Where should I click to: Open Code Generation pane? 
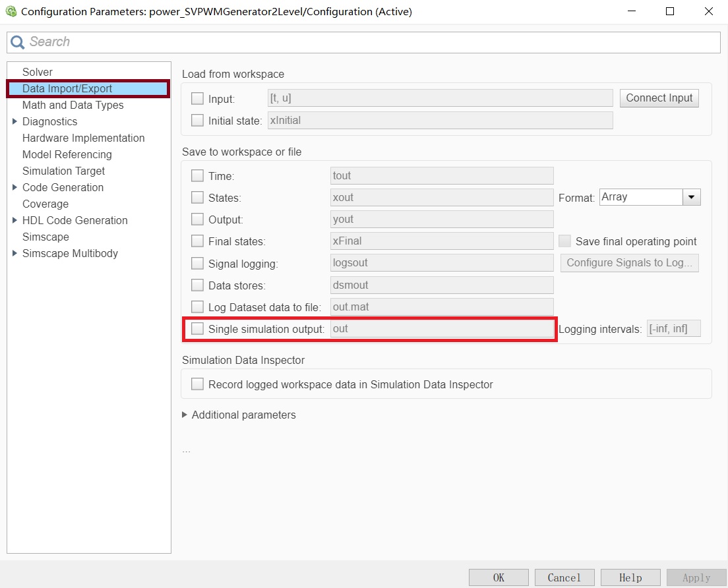[63, 187]
